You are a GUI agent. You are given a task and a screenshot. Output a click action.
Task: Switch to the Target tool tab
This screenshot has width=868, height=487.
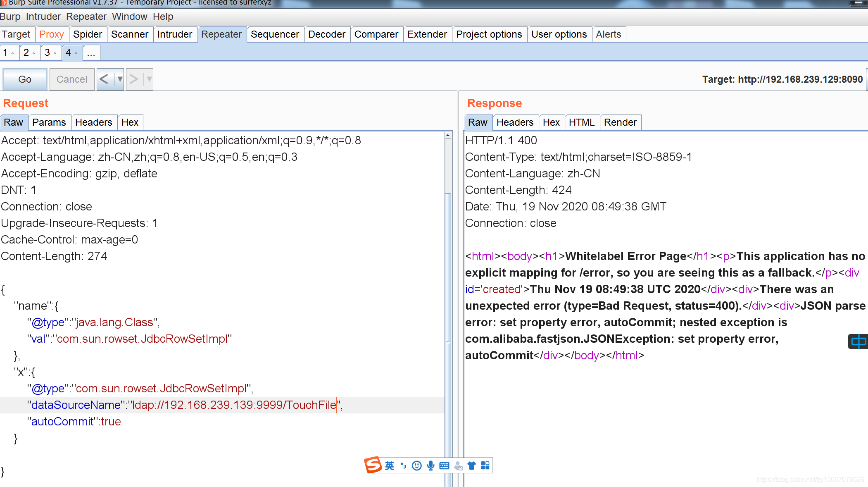tap(16, 34)
